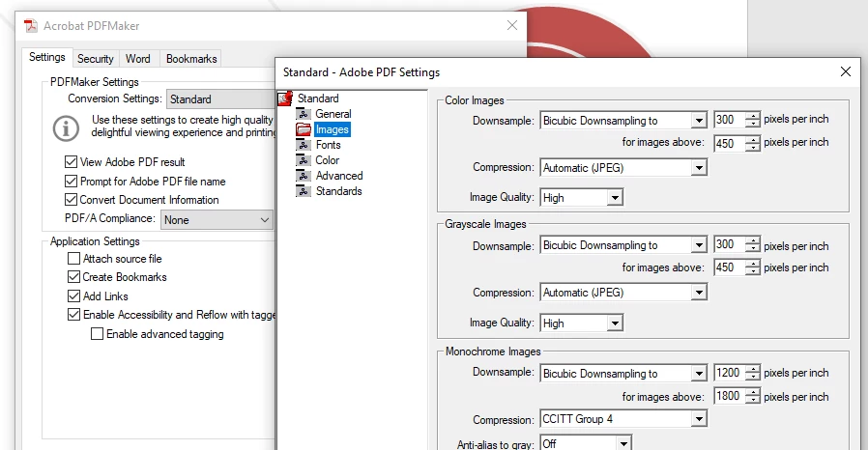The width and height of the screenshot is (868, 450).
Task: Click the information icon in PDFMaker Settings
Action: [66, 128]
